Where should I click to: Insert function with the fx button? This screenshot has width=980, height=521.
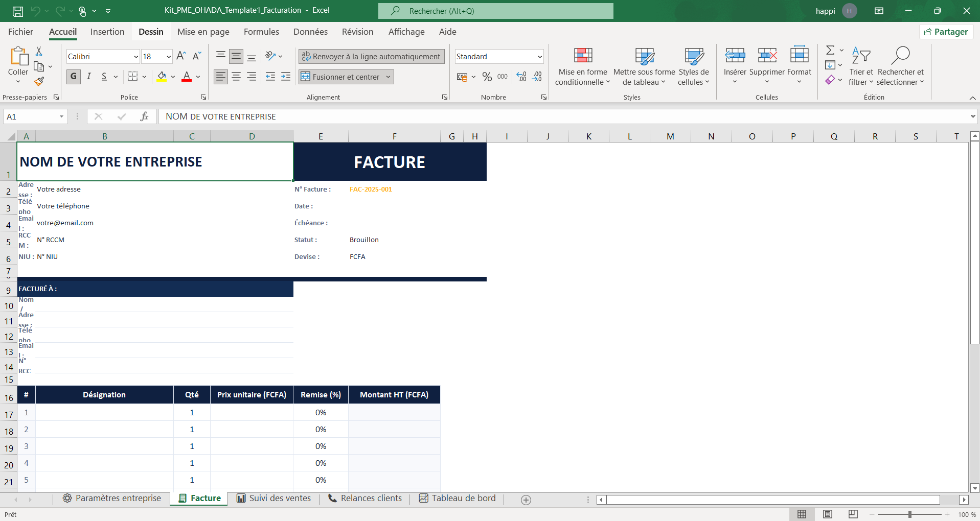(145, 116)
